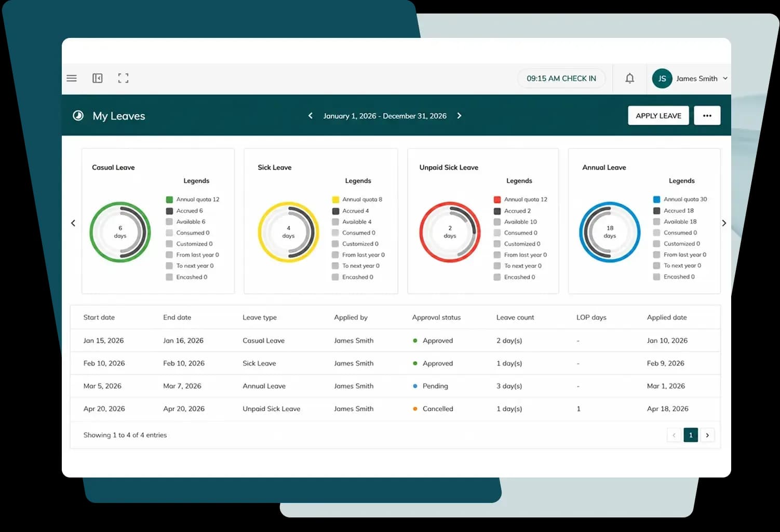Go to next year date range
This screenshot has width=780, height=532.
459,116
